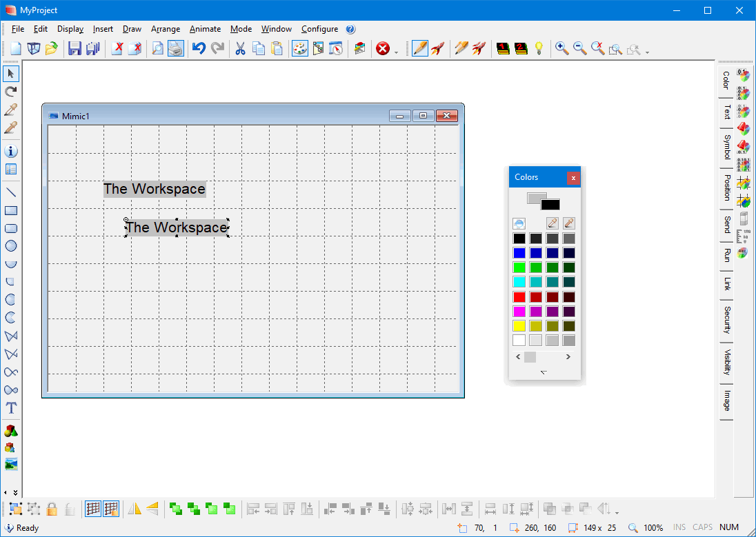This screenshot has height=537, width=756.
Task: Toggle the pencil edit mode in the toolbar
Action: click(x=420, y=48)
